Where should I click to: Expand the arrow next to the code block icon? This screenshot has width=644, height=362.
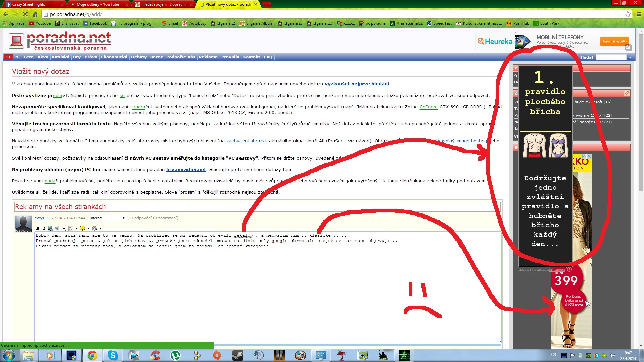[x=76, y=229]
